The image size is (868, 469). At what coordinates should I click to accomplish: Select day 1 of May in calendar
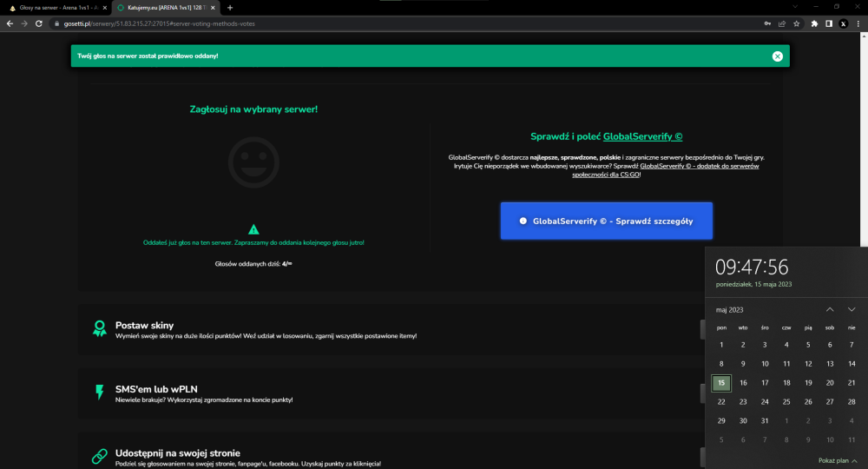tap(721, 345)
